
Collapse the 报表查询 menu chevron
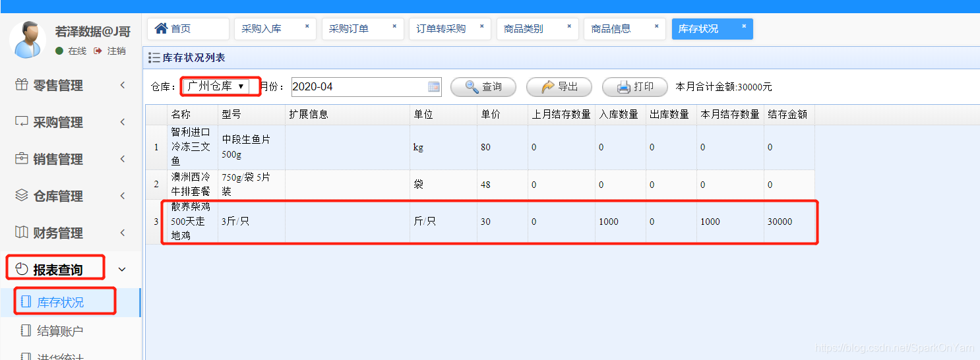point(122,269)
